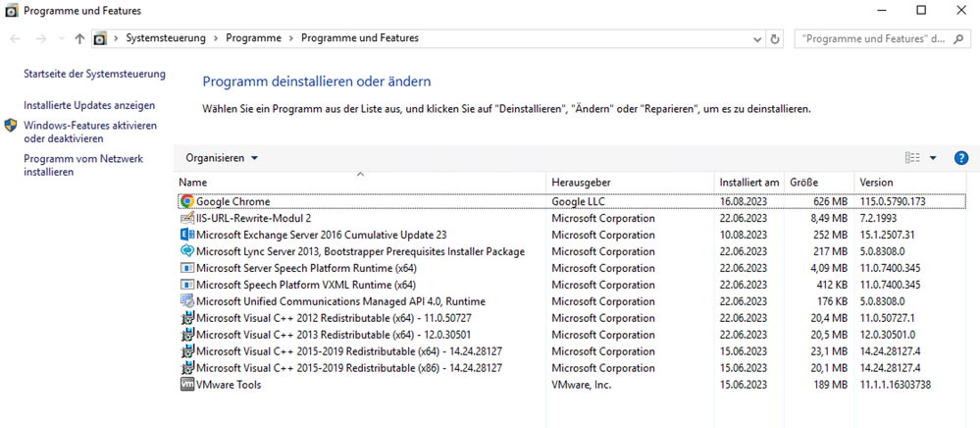Viewport: 980px width, 428px height.
Task: Select IIS-URL-Rewrite-Modul 2 entry name
Action: point(254,218)
